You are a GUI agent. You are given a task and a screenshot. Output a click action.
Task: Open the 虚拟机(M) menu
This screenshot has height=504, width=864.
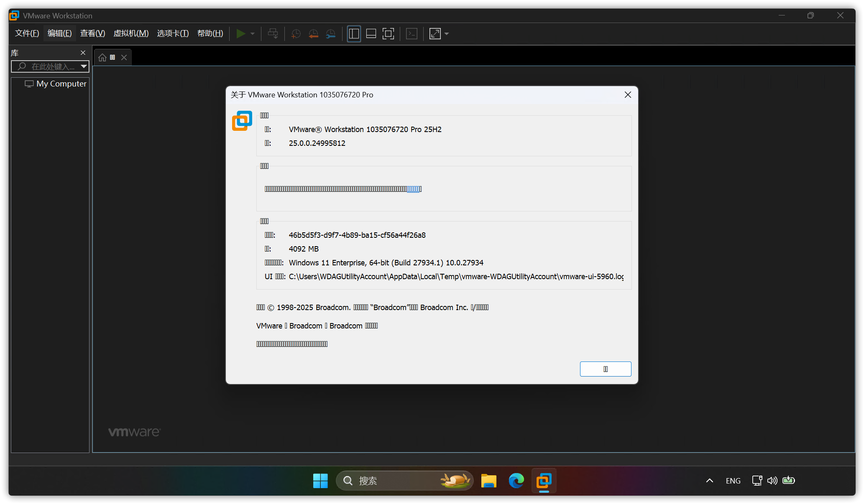131,33
